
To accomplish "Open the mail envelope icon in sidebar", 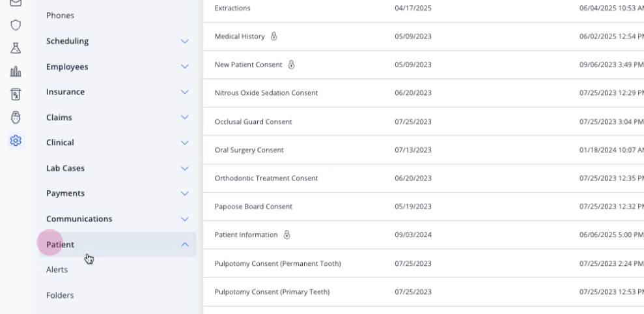I will pos(16,3).
